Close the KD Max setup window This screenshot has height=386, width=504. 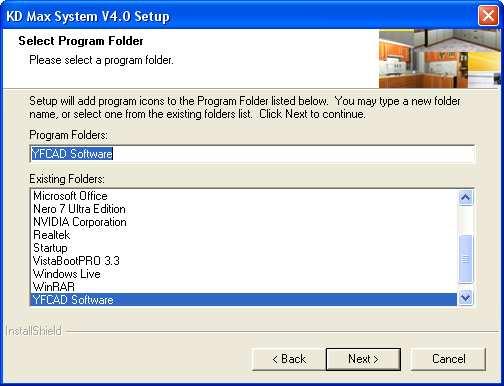click(x=488, y=16)
